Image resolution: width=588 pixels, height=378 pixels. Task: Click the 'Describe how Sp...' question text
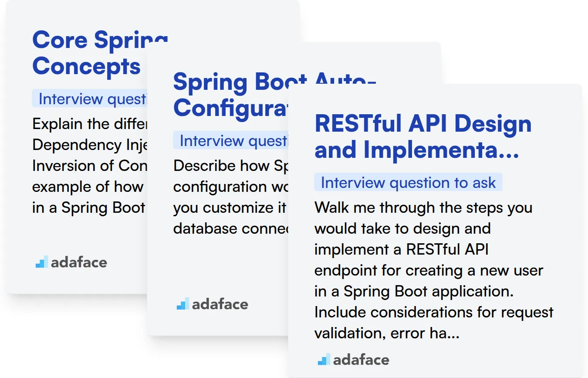[x=231, y=197]
